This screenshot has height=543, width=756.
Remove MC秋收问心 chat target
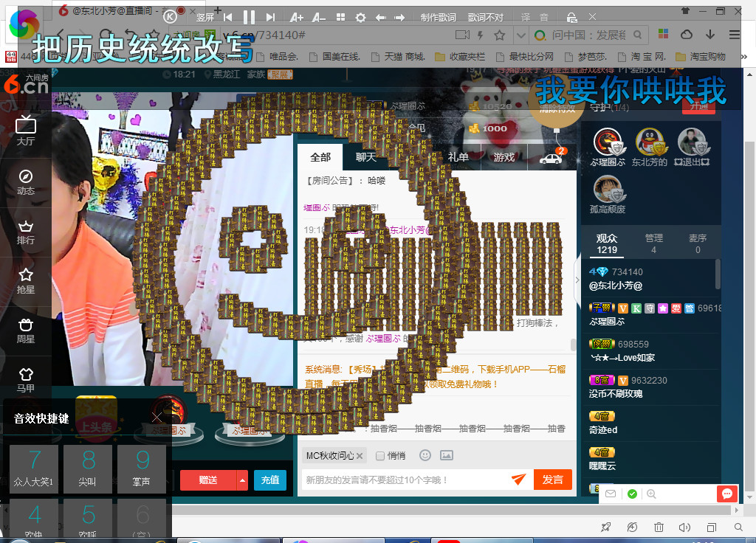pyautogui.click(x=360, y=456)
